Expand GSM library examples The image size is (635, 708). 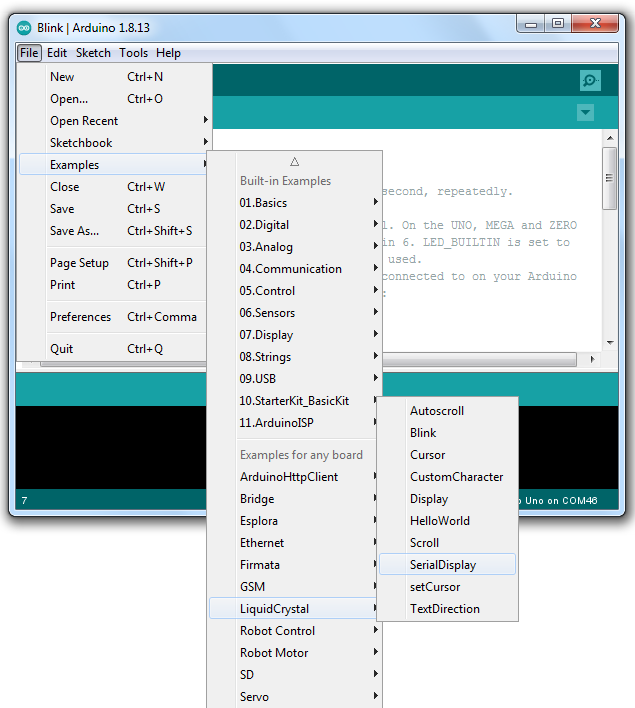[x=294, y=587]
